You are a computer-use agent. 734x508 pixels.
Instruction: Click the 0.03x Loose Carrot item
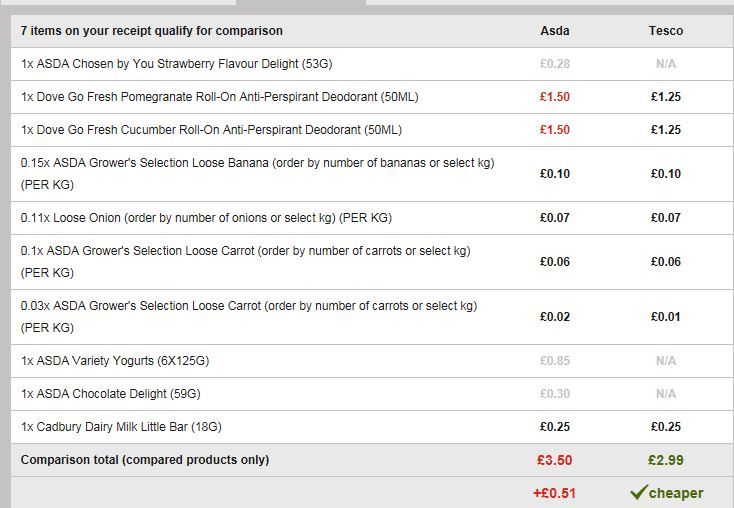pos(249,306)
